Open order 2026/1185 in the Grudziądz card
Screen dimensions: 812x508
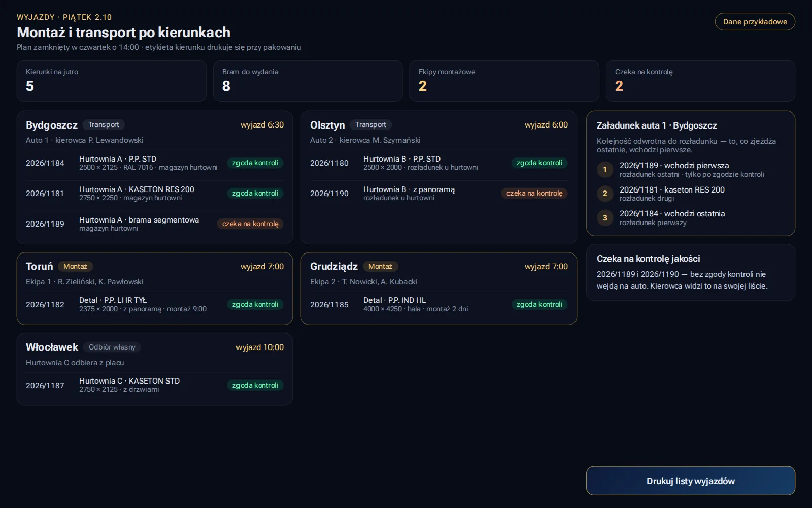pyautogui.click(x=439, y=304)
